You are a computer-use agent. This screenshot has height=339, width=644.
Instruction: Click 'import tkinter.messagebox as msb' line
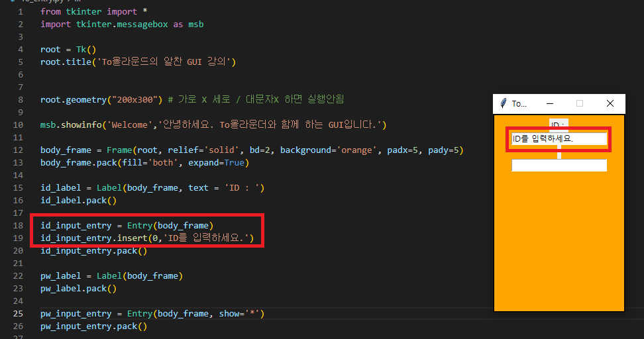[122, 24]
